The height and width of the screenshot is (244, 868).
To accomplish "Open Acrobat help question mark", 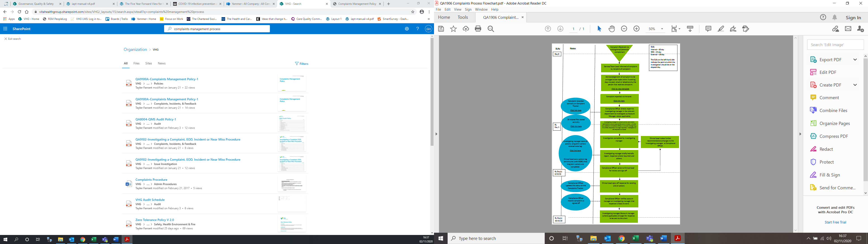I will click(x=823, y=18).
